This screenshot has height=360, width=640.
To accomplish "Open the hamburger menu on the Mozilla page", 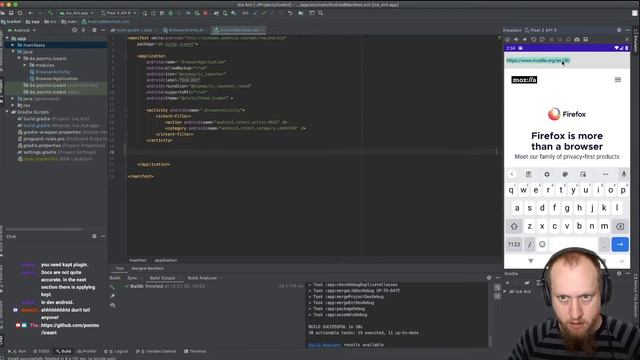I will coord(618,80).
